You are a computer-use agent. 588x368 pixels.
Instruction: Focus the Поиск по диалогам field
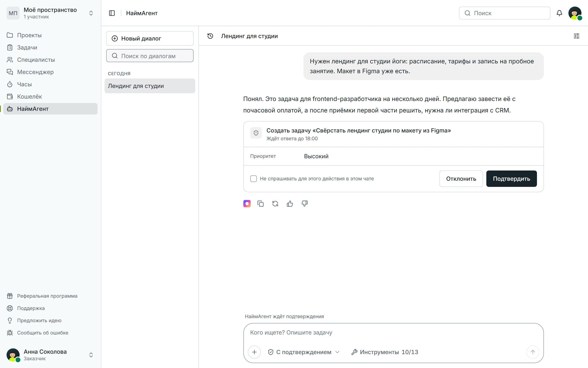(150, 56)
